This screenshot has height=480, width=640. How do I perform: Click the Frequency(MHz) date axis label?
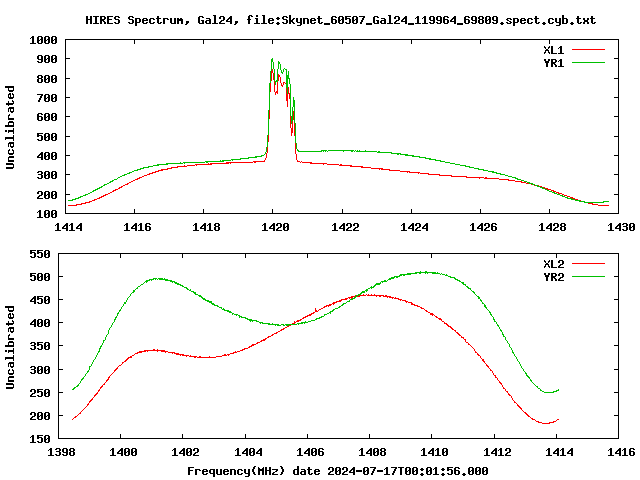pos(338,471)
